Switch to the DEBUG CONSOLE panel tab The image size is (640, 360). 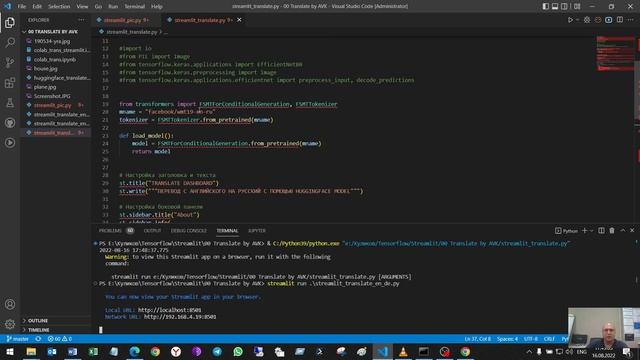[x=189, y=231]
